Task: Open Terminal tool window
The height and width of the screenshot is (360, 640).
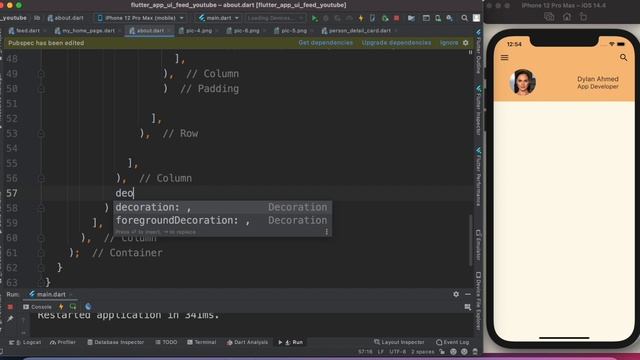Action: 202,342
